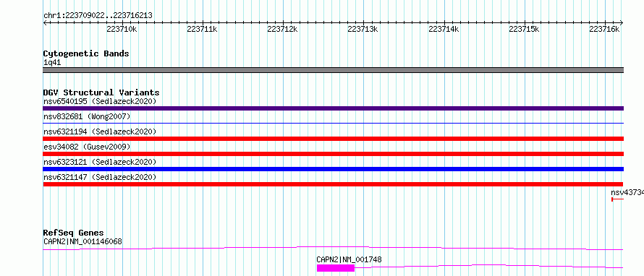Click the 223711k ruler tick label
The width and height of the screenshot is (644, 276).
pyautogui.click(x=202, y=29)
